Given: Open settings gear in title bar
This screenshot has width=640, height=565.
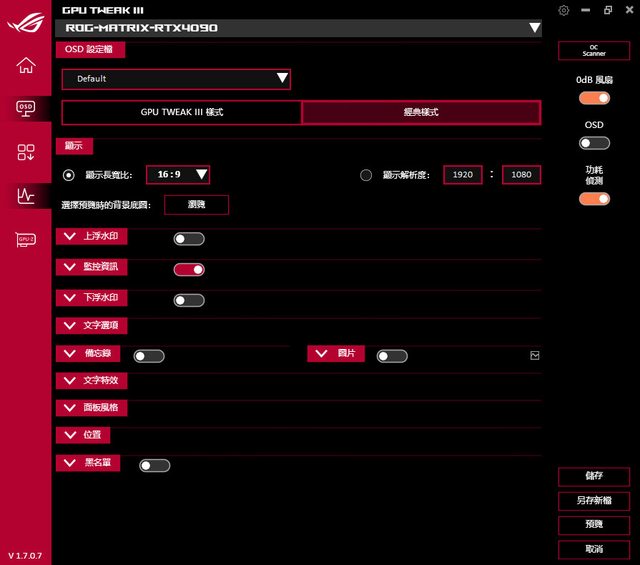Looking at the screenshot, I should point(564,10).
